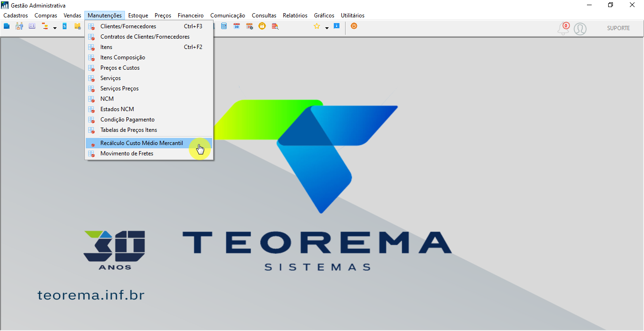Screen dimensions: 644x331
Task: Click the red grid search toolbar icon
Action: pyautogui.click(x=275, y=26)
